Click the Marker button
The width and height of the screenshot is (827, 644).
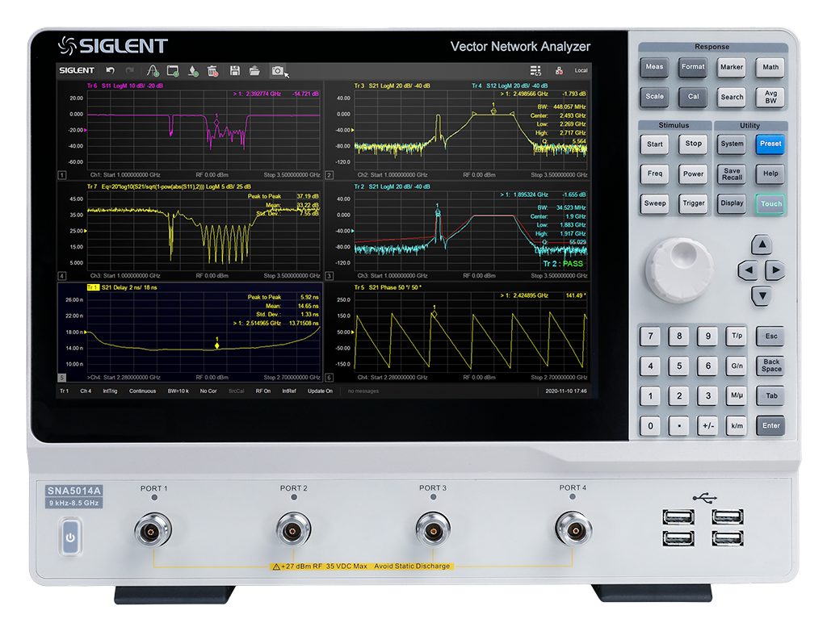(732, 67)
